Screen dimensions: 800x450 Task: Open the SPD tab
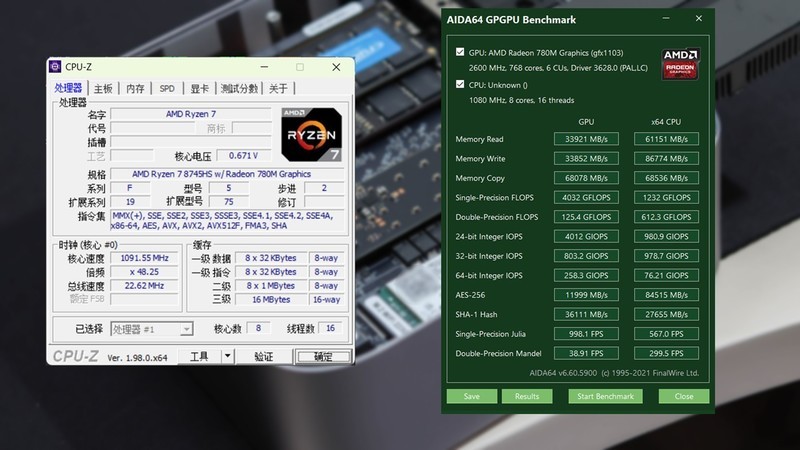(167, 89)
